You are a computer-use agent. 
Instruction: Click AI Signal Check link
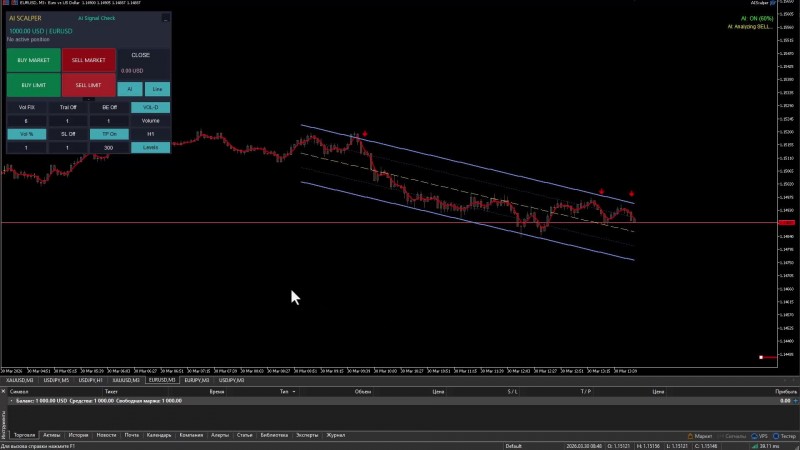click(96, 18)
